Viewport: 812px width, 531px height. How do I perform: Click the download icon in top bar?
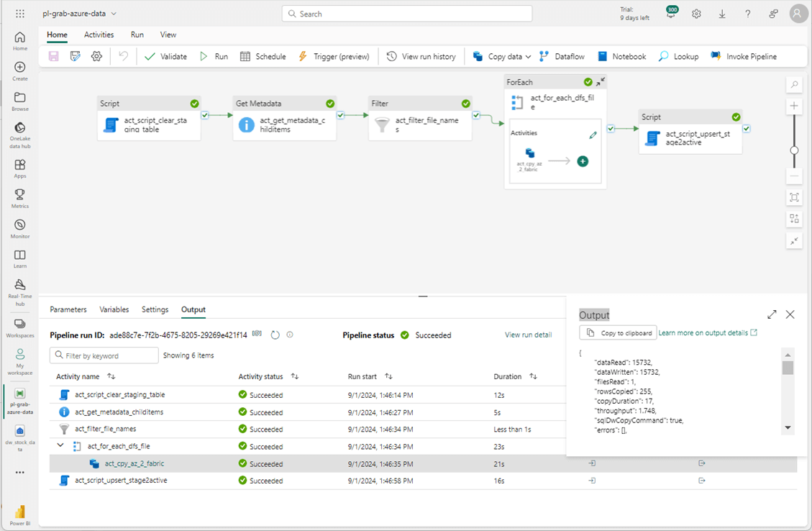point(722,14)
